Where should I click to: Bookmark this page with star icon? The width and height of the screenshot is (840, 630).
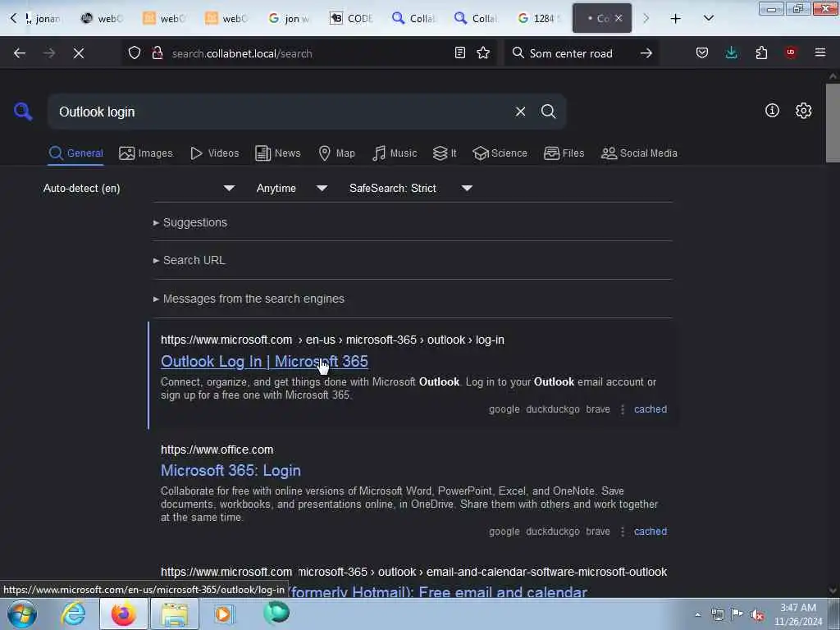tap(483, 52)
